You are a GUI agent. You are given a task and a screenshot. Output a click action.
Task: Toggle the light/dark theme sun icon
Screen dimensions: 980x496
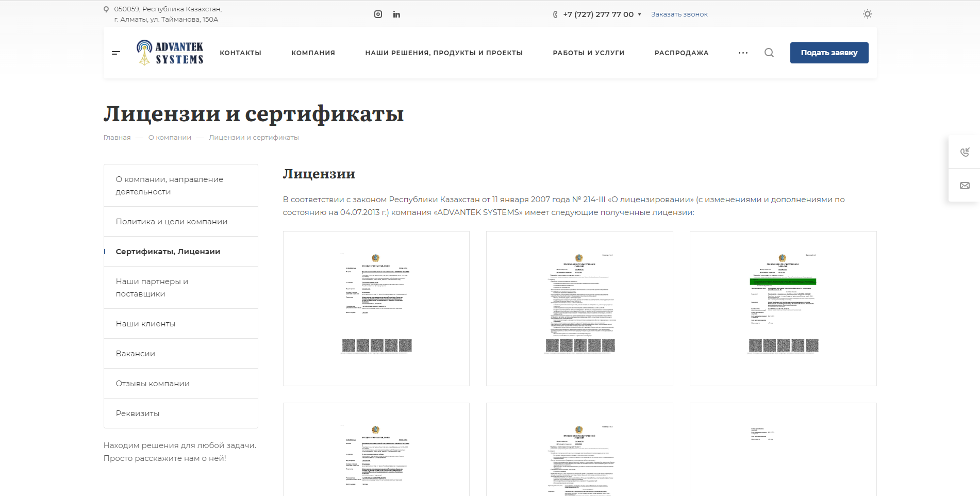click(x=868, y=14)
